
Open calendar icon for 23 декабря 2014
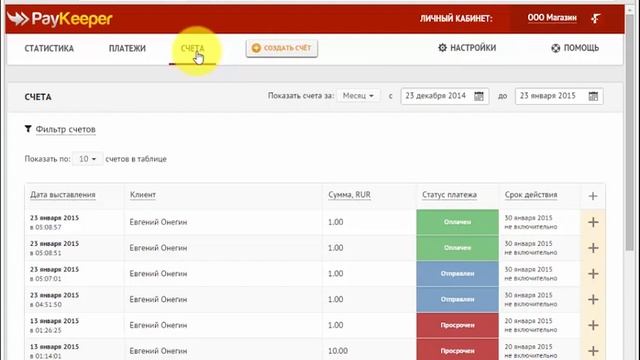tap(479, 96)
